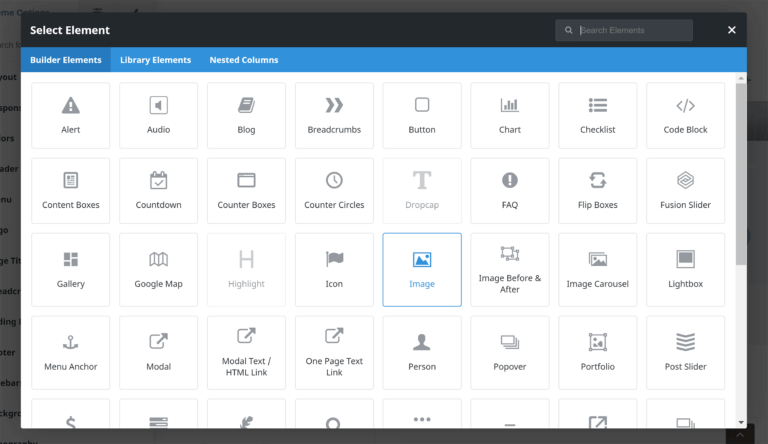
Task: Select the Alert element
Action: [71, 116]
